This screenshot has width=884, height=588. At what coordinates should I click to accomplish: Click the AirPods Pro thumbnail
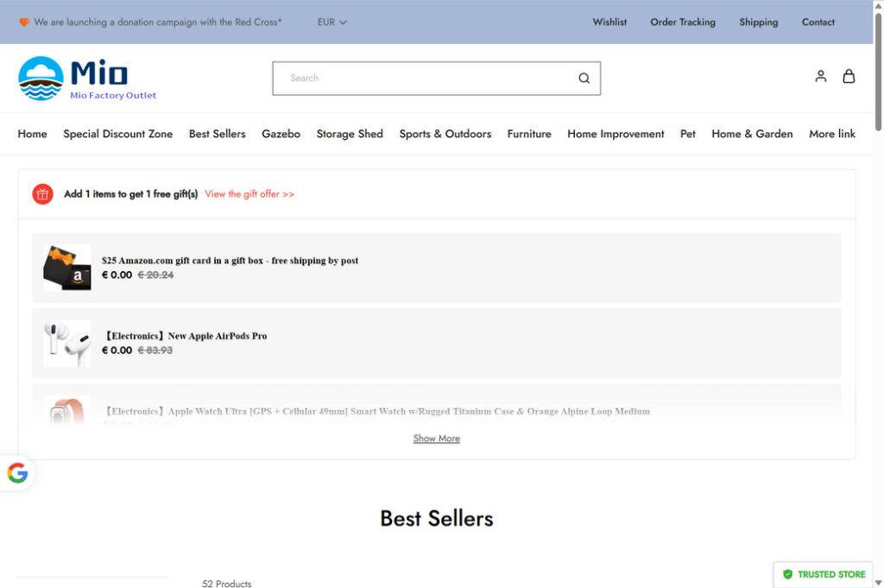[x=67, y=343]
